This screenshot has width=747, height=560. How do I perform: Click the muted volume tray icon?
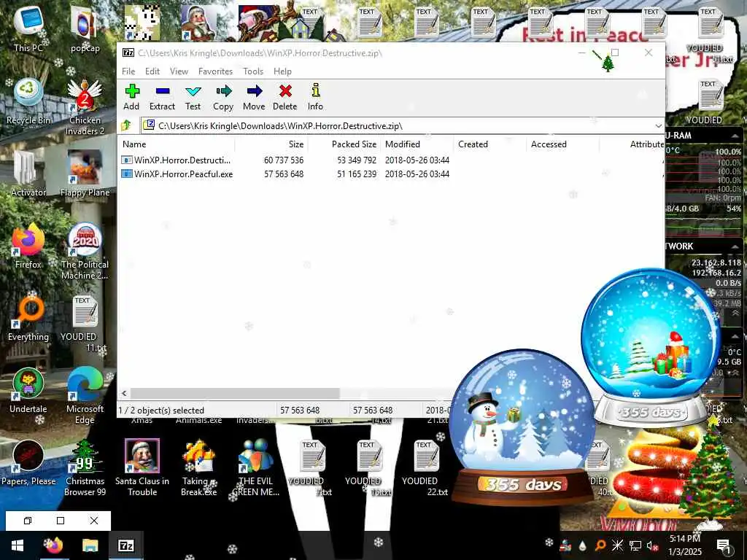pyautogui.click(x=652, y=545)
